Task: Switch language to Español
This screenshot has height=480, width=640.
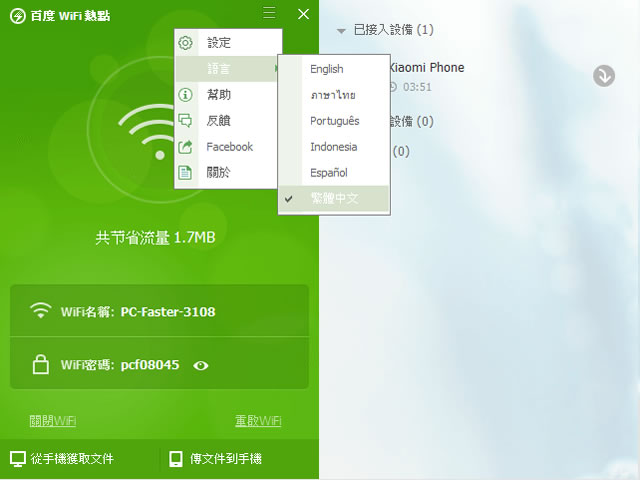Action: (334, 173)
